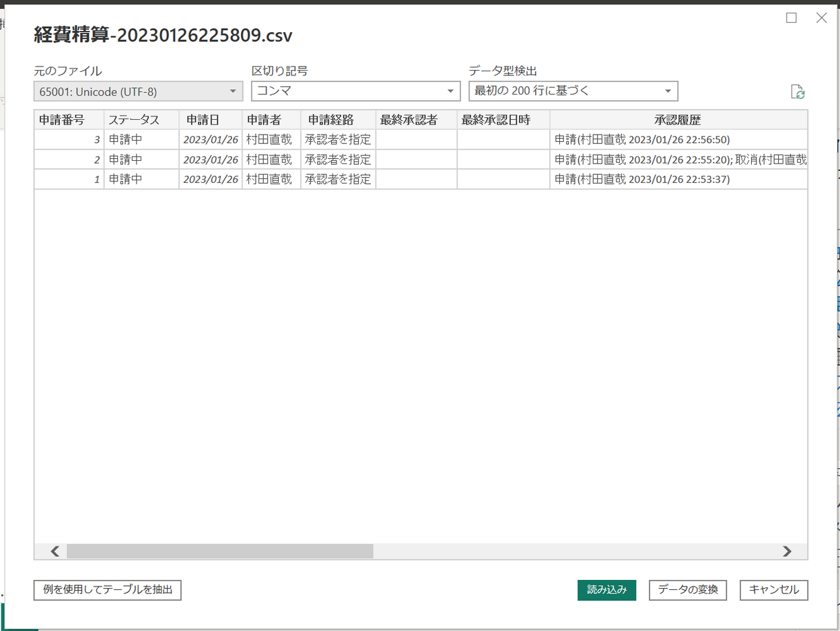Click 承認者を指定 cell in row 2

[338, 159]
